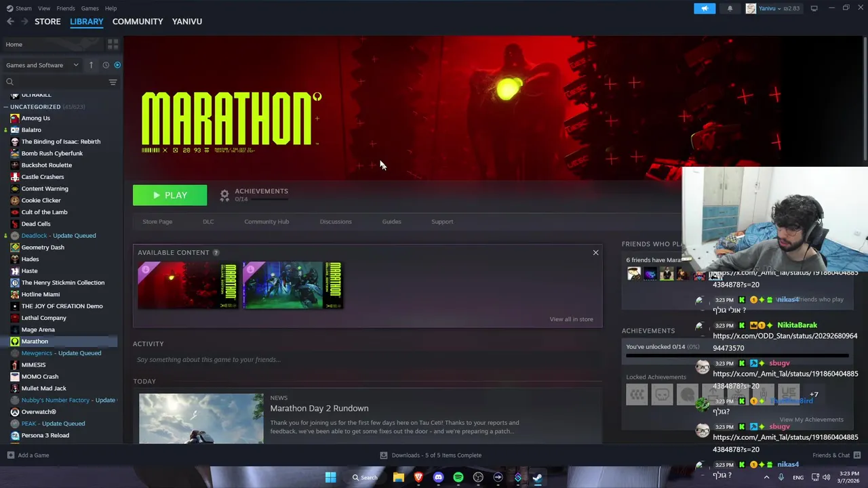
Task: Open the Games menu
Action: pos(90,8)
